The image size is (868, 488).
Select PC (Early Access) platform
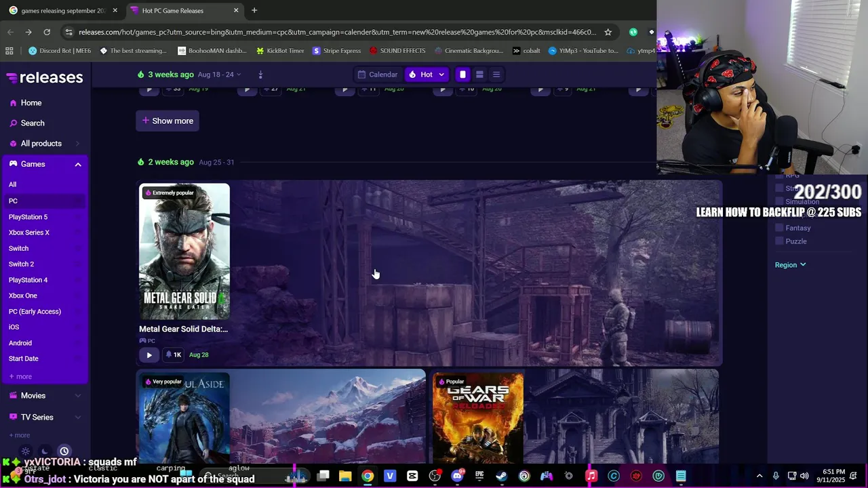pos(35,312)
